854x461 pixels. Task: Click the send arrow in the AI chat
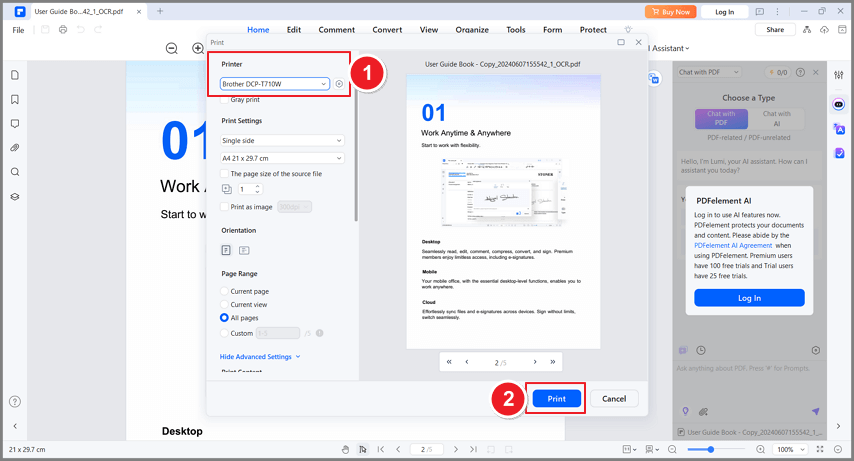(815, 411)
